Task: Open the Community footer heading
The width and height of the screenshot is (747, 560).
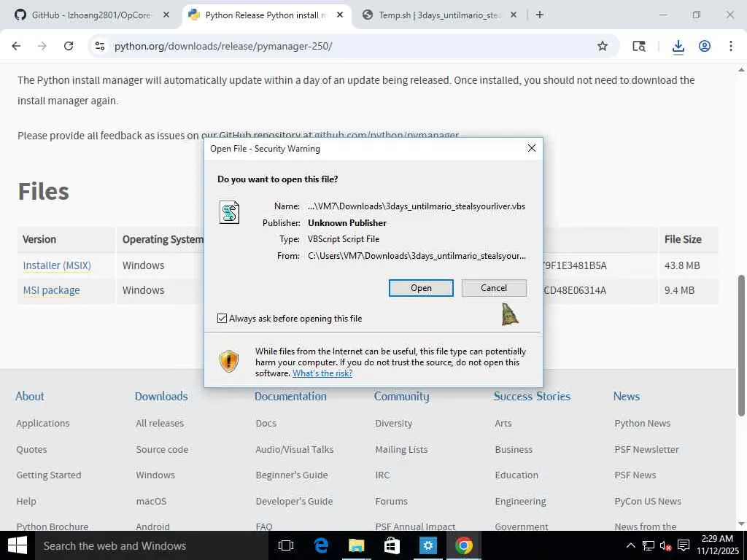Action: [x=402, y=396]
